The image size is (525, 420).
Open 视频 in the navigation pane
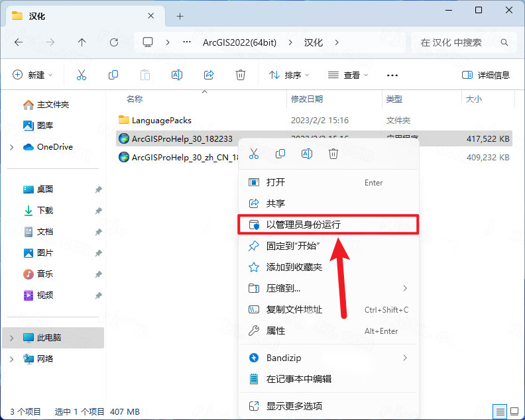[38, 295]
